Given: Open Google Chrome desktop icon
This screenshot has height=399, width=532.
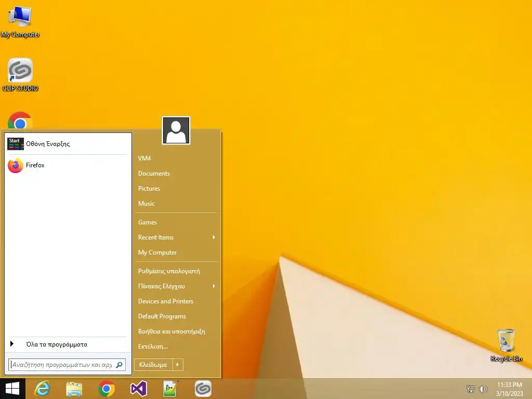Looking at the screenshot, I should click(20, 121).
